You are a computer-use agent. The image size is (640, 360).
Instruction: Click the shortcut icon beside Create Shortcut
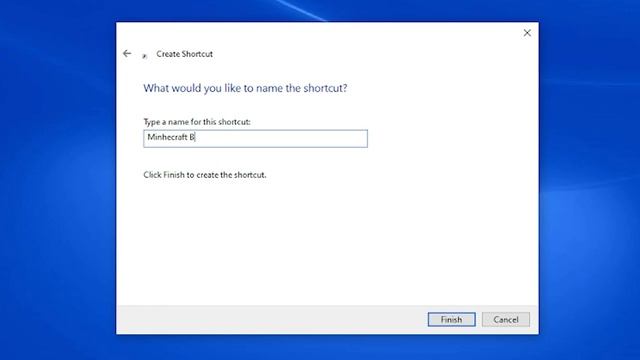pyautogui.click(x=144, y=56)
